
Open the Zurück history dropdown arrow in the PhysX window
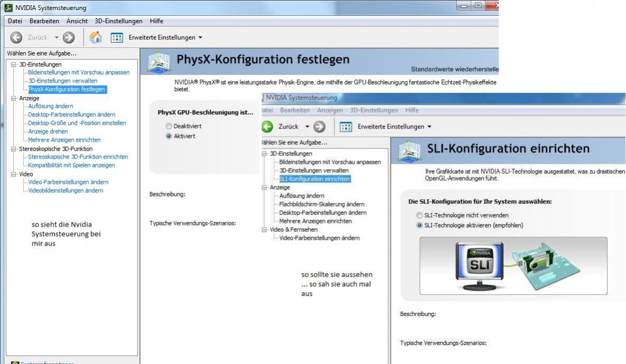57,38
